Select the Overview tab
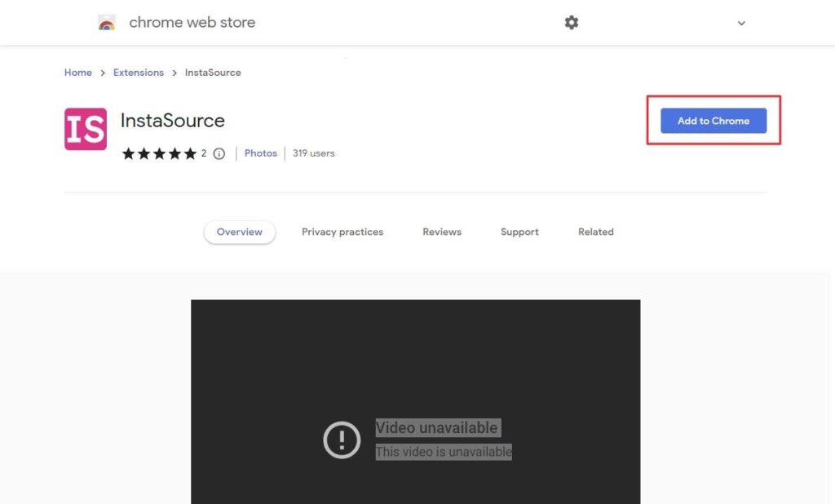 240,232
